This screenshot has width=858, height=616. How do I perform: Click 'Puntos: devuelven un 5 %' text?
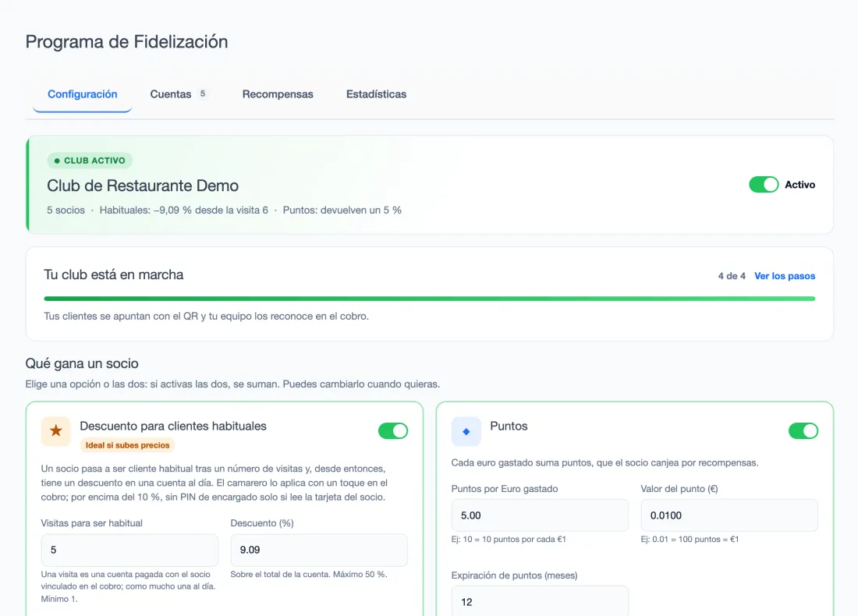(x=342, y=210)
